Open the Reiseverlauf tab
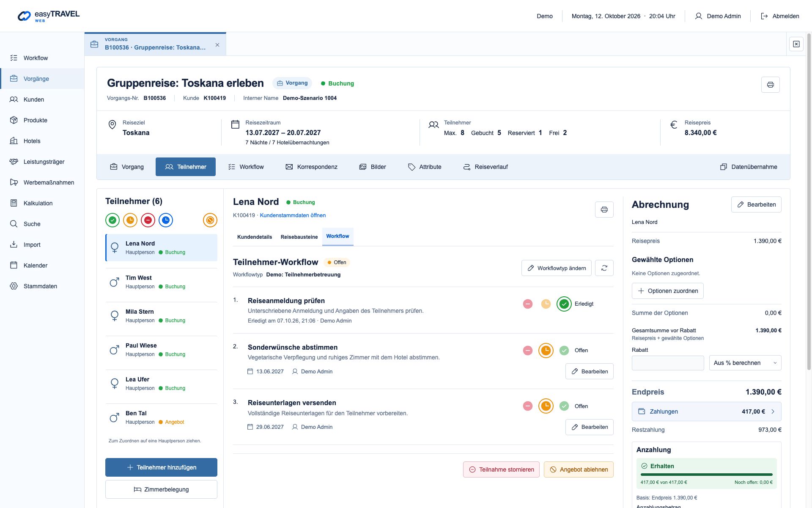The height and width of the screenshot is (508, 812). click(486, 167)
